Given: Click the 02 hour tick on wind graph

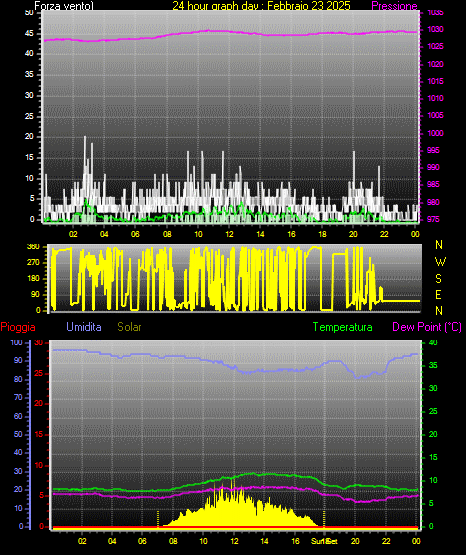Looking at the screenshot, I should click(73, 234).
